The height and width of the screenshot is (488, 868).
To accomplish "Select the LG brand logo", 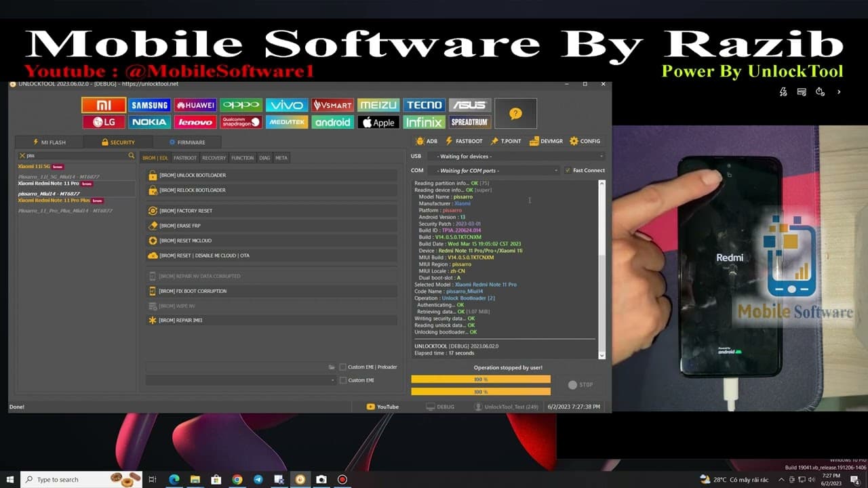I will click(104, 122).
